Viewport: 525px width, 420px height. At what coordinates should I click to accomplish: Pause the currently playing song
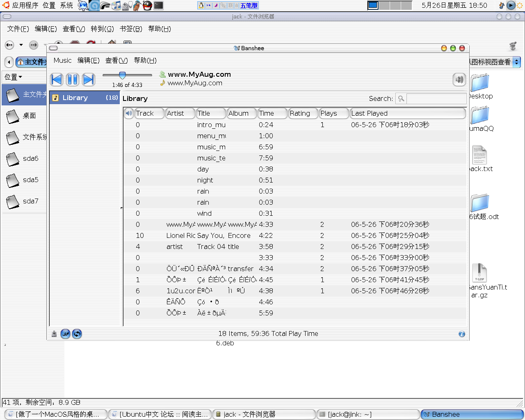[73, 79]
